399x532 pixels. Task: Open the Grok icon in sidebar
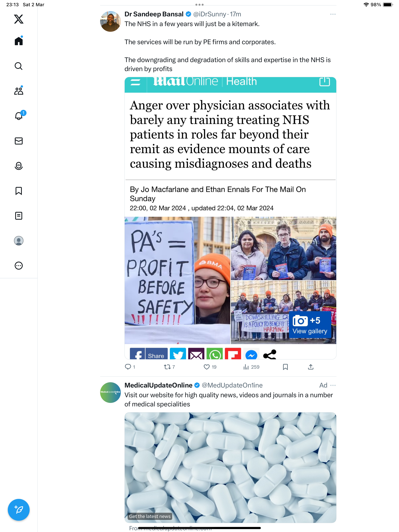(x=19, y=166)
